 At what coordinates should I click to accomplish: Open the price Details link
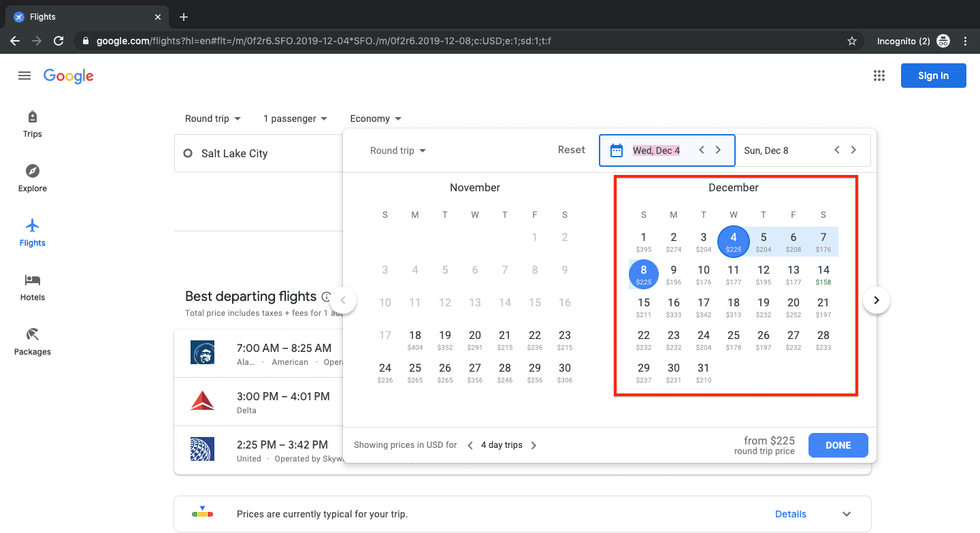point(791,514)
